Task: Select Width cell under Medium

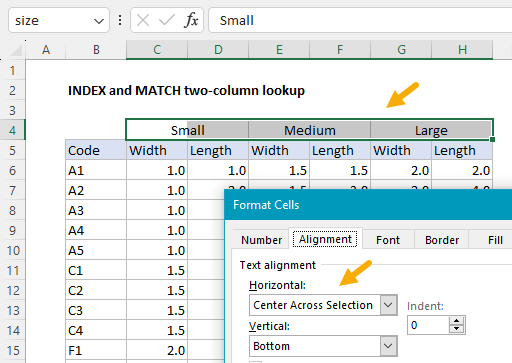Action: pos(279,150)
